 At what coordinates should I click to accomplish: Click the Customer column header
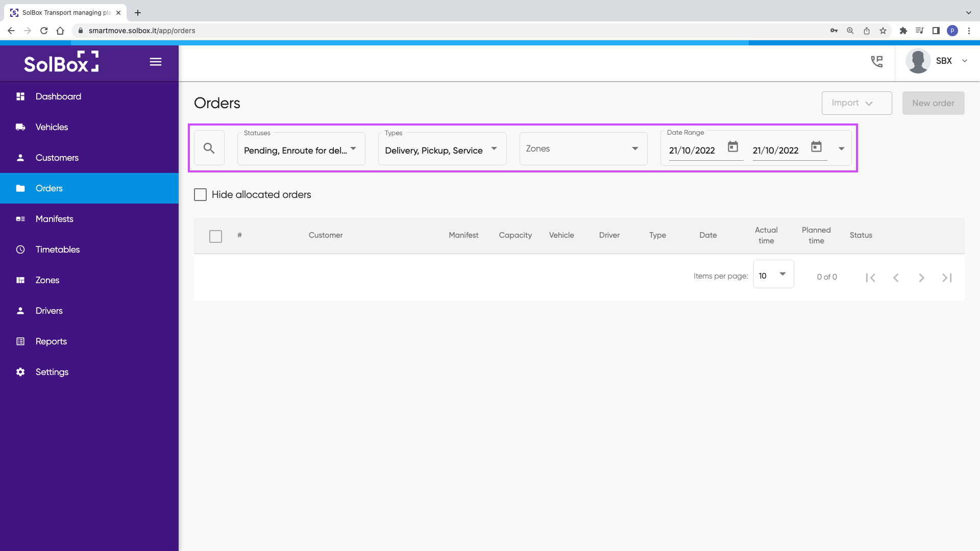326,235
